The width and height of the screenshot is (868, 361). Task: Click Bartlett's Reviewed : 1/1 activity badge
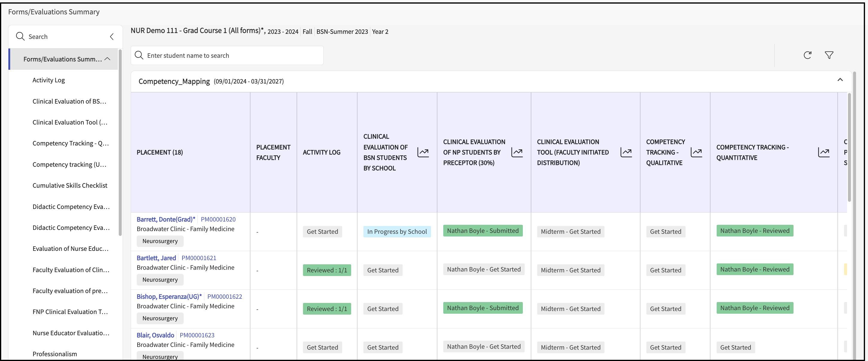(327, 270)
